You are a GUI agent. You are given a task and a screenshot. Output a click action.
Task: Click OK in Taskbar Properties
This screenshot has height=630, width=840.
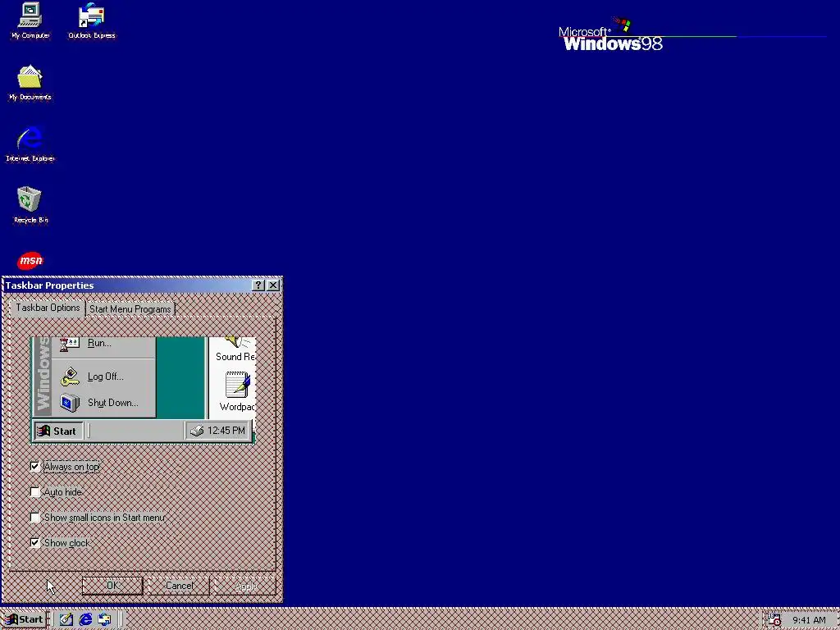pyautogui.click(x=112, y=586)
